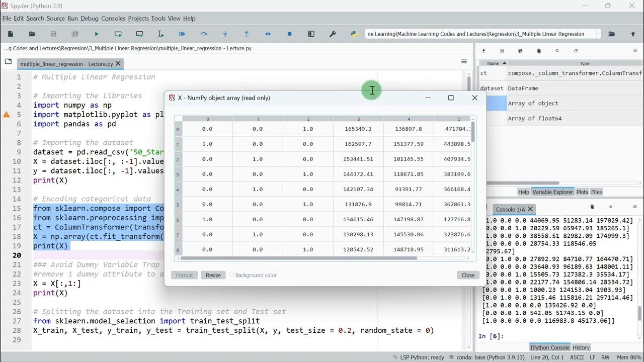Refresh variables in the Variable Explorer
This screenshot has height=362, width=644.
[576, 51]
